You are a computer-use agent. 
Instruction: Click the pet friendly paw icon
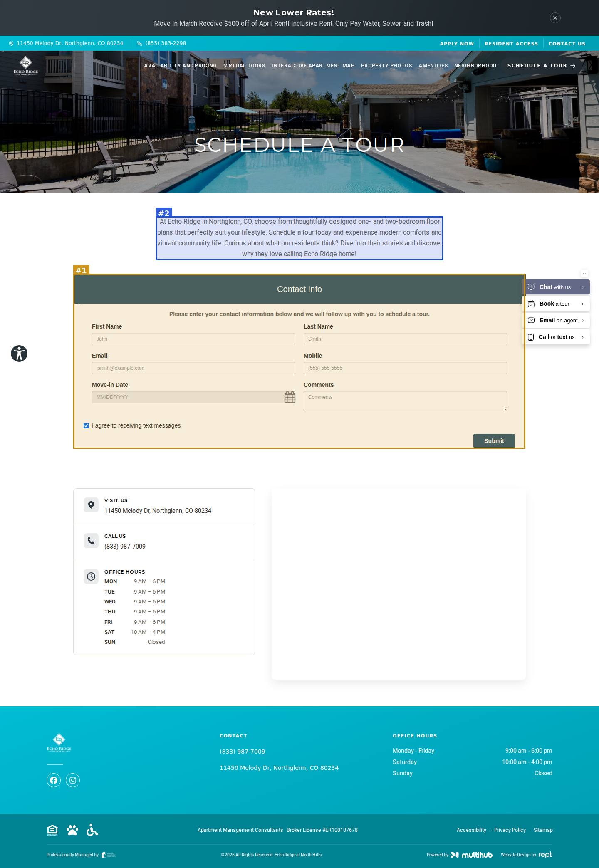[x=72, y=830]
